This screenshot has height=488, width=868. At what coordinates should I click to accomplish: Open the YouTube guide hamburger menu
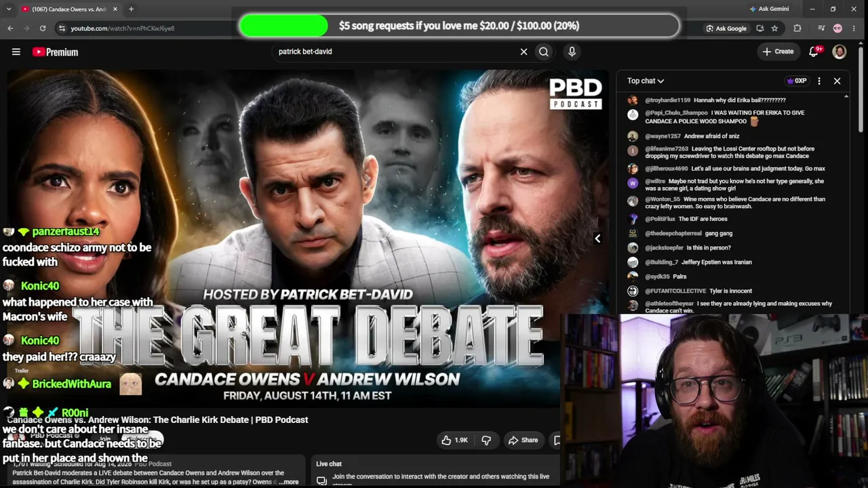pyautogui.click(x=16, y=52)
